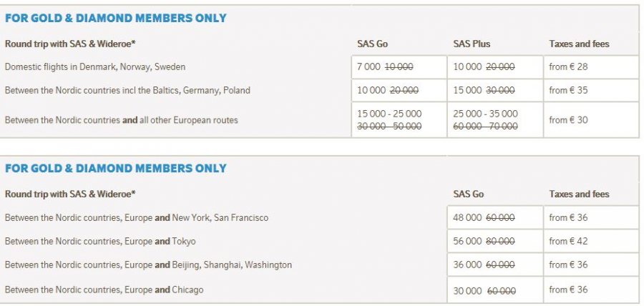Click the Nordic countries, Europe and Tokyo row
This screenshot has height=306, width=644.
pyautogui.click(x=100, y=241)
